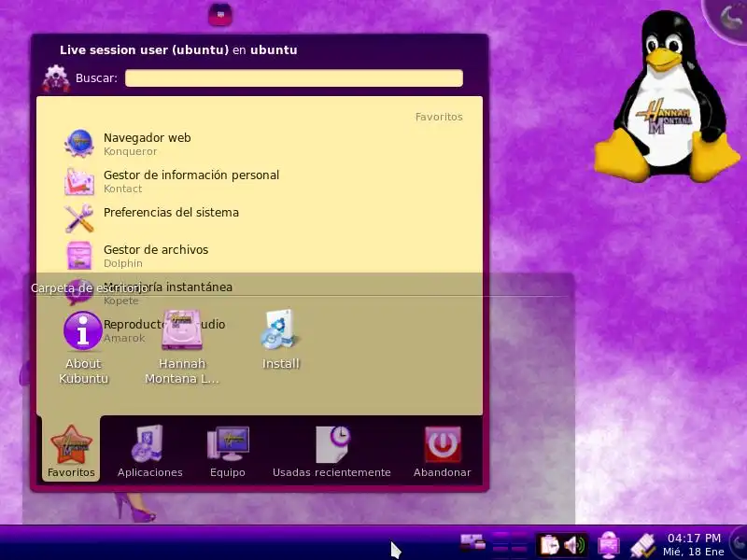Launch Amarok Reproductor de audio
Image resolution: width=747 pixels, height=560 pixels.
click(x=260, y=330)
